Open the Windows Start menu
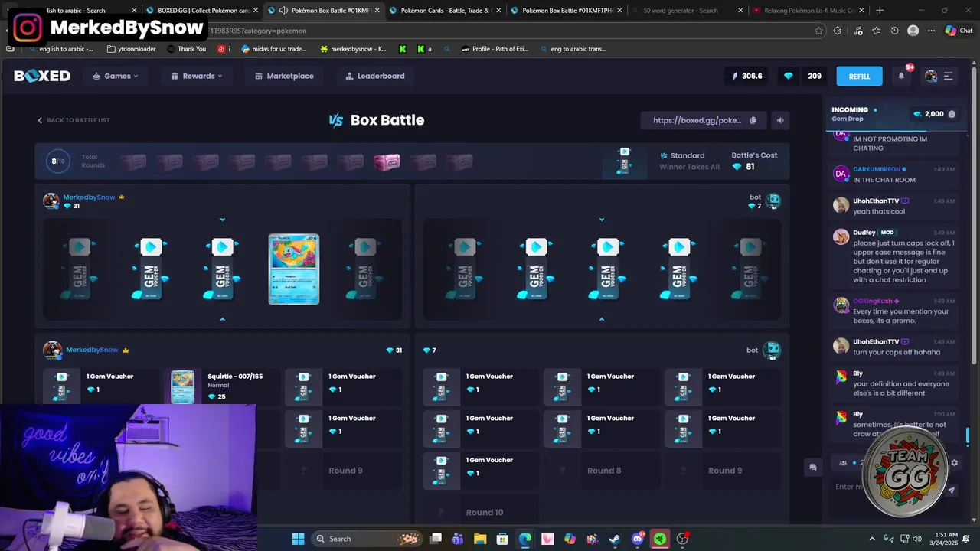The image size is (980, 551). [x=298, y=539]
